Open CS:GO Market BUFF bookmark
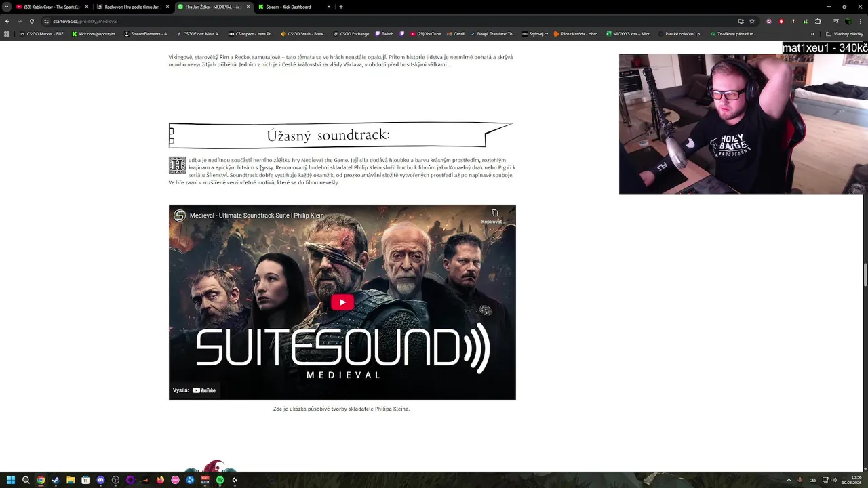This screenshot has height=488, width=868. pyautogui.click(x=43, y=33)
